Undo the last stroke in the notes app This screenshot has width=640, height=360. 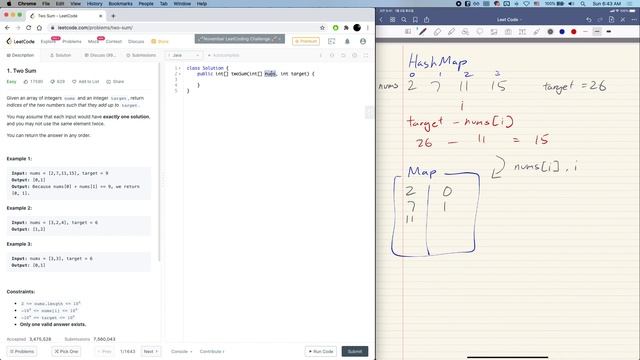click(589, 20)
